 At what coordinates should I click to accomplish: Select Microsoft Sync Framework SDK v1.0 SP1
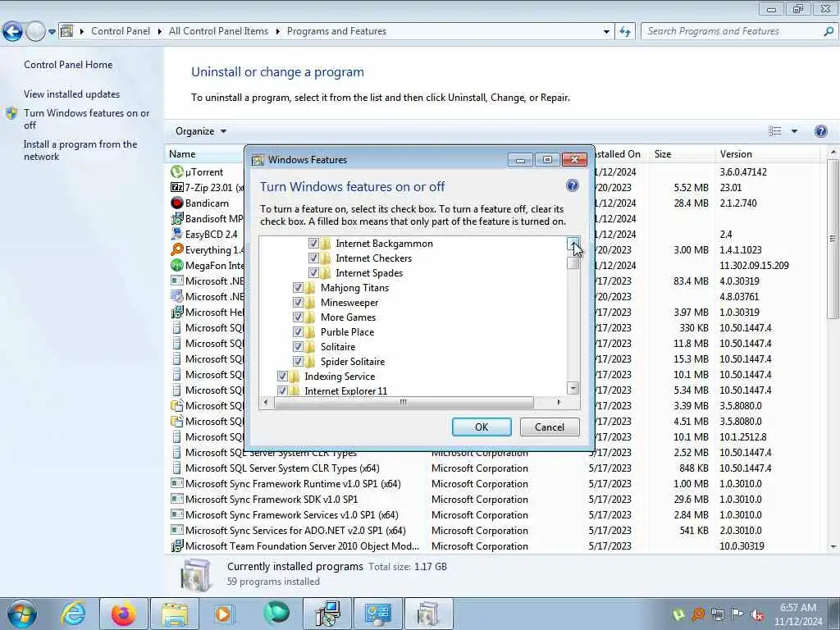point(272,500)
